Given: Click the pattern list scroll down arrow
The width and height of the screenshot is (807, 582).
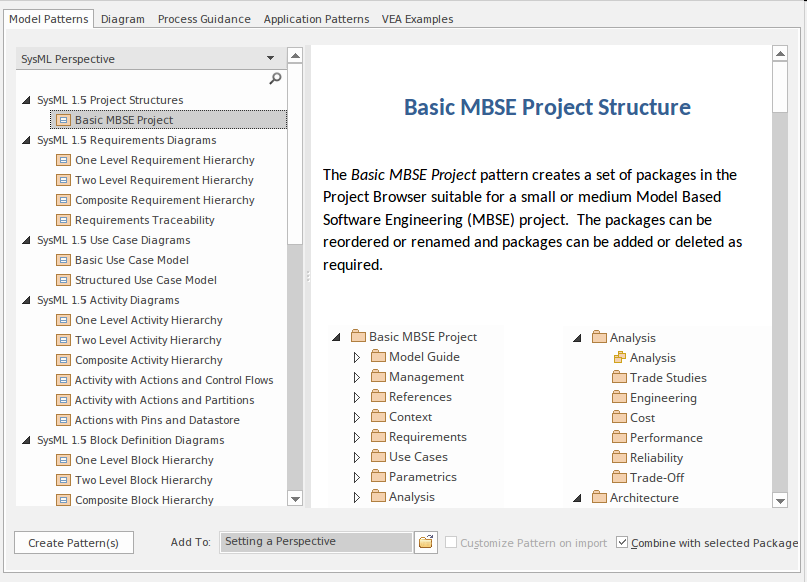Looking at the screenshot, I should tap(295, 498).
